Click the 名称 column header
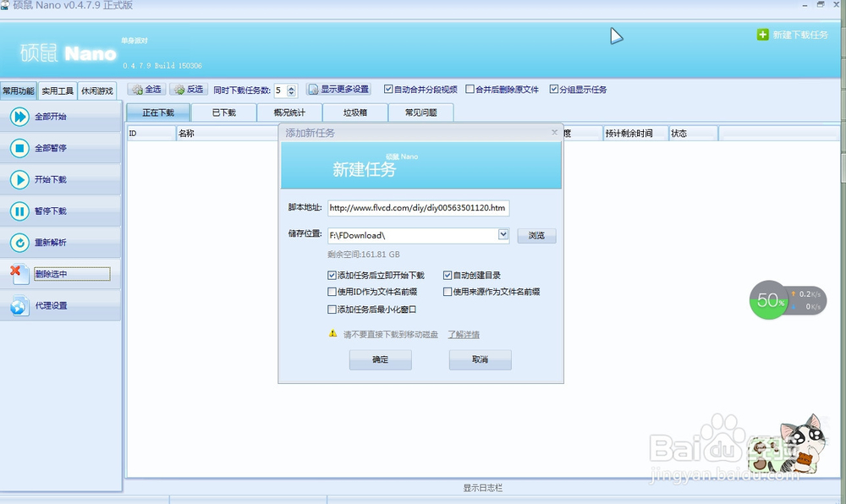This screenshot has width=846, height=504. (227, 133)
